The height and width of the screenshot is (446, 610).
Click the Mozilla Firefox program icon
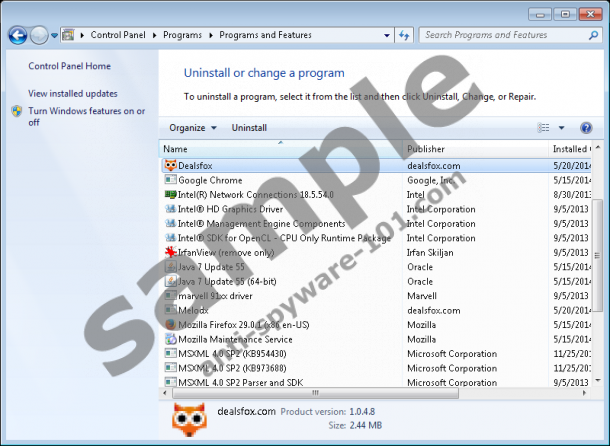(170, 325)
